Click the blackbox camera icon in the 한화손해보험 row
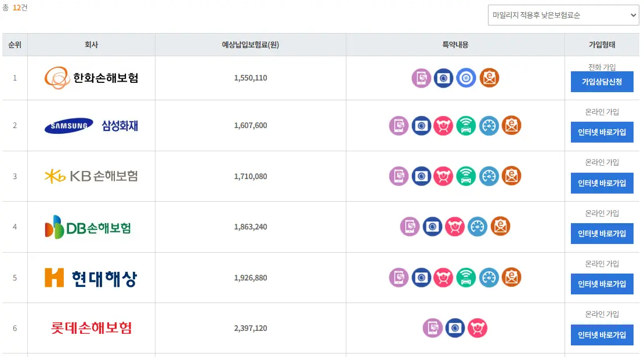 pos(444,78)
